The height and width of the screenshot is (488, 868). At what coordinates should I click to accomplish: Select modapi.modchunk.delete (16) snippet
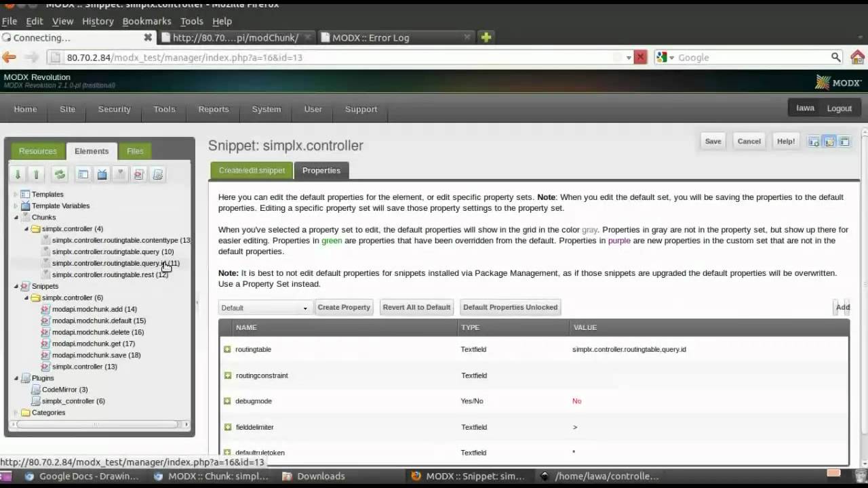98,332
